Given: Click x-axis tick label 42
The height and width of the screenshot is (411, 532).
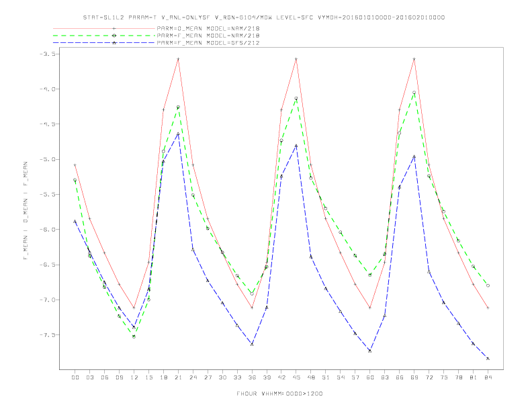Looking at the screenshot, I should tap(281, 377).
